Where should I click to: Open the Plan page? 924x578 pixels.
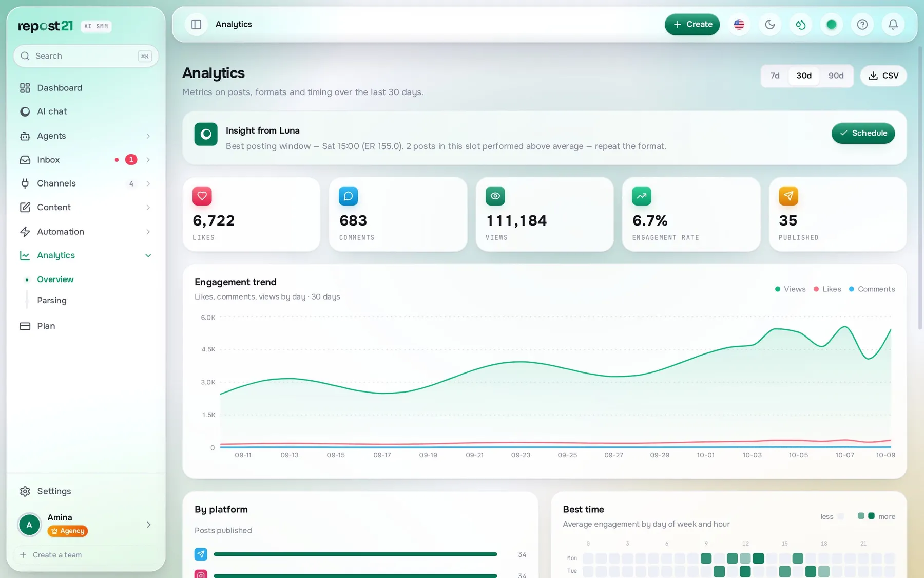pyautogui.click(x=86, y=326)
